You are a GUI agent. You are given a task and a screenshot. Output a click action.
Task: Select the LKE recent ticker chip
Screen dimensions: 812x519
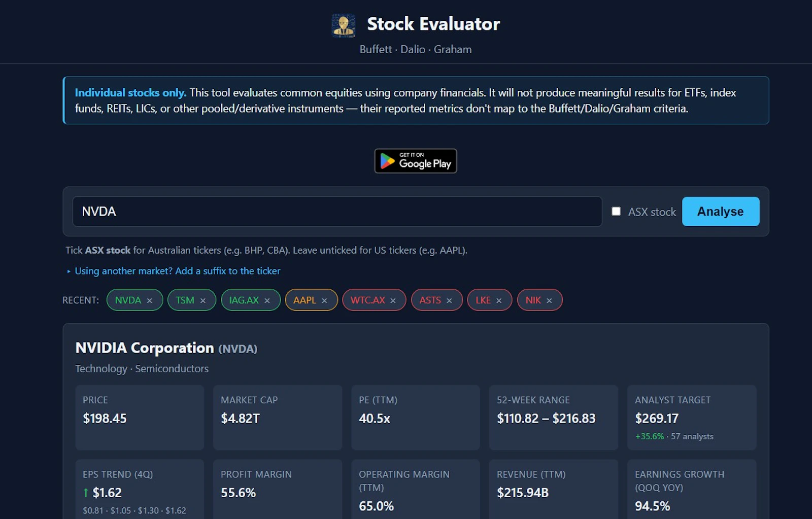pos(483,300)
